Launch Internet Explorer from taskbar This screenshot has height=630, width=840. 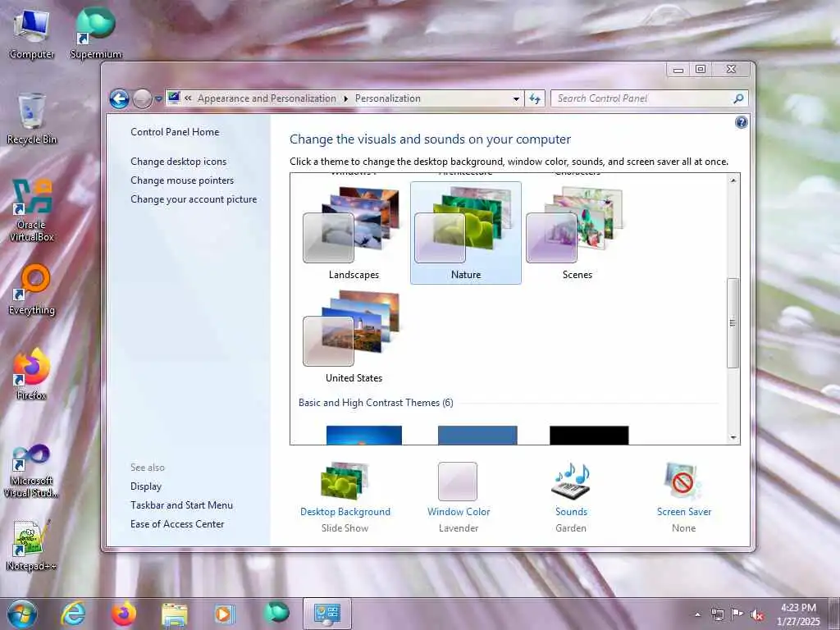[73, 614]
